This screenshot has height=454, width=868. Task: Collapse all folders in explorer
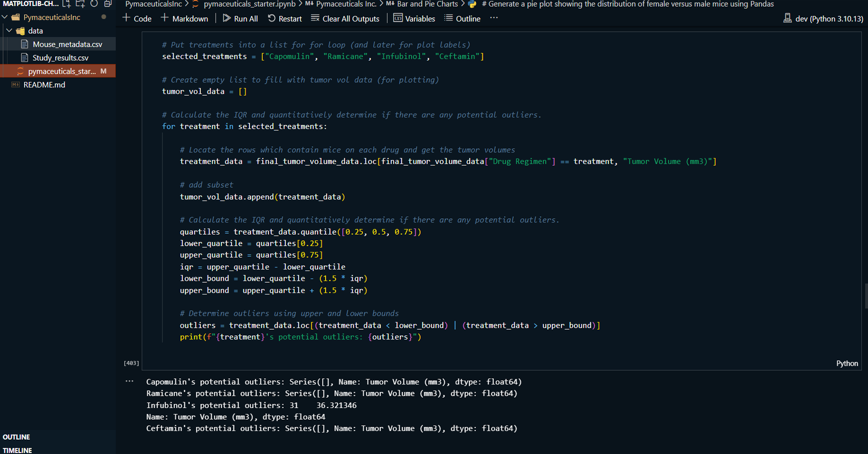pos(108,4)
